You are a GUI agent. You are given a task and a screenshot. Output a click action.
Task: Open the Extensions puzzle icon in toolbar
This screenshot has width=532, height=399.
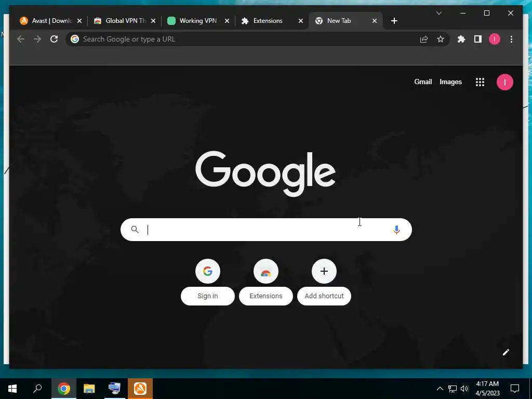461,39
